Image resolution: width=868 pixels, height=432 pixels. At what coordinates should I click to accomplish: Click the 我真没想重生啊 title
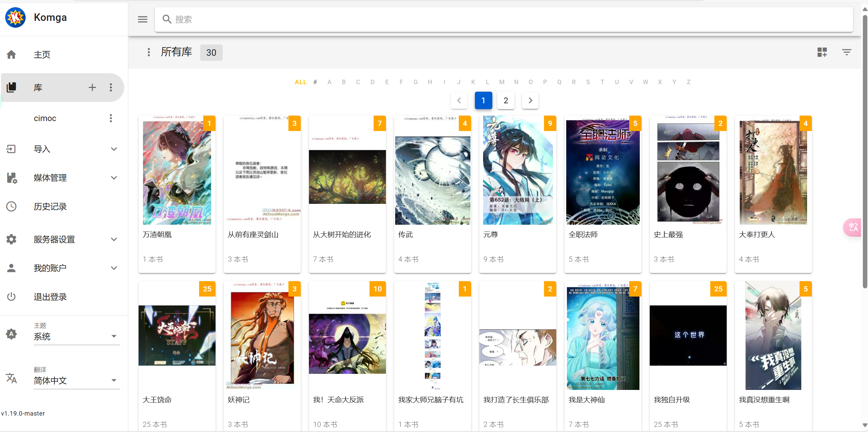tap(764, 400)
